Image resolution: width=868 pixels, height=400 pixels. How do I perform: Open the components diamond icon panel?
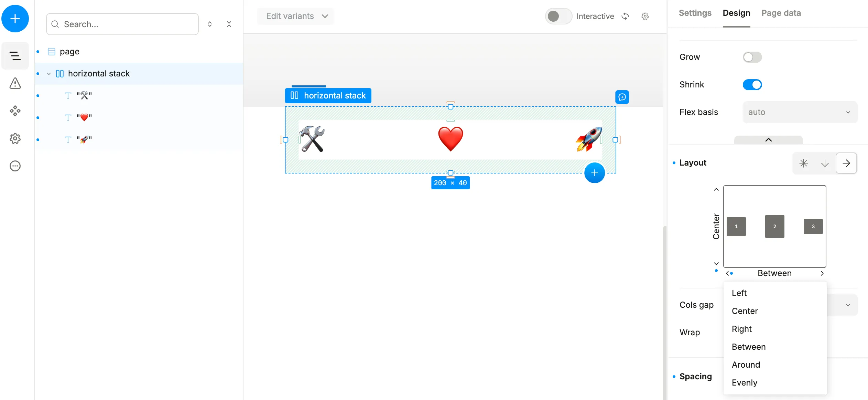pos(15,111)
